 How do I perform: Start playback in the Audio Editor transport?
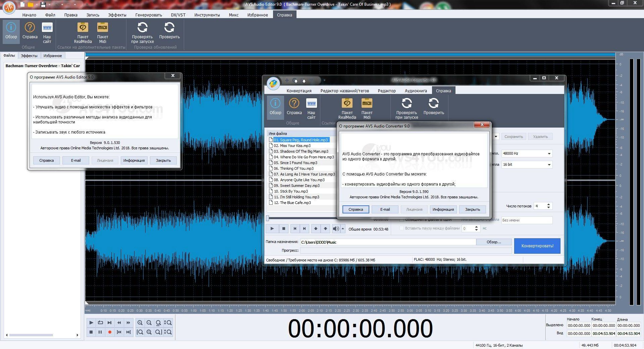[x=91, y=322]
